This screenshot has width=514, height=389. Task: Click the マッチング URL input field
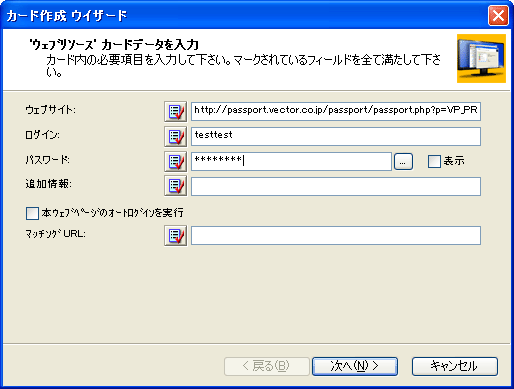(x=336, y=236)
